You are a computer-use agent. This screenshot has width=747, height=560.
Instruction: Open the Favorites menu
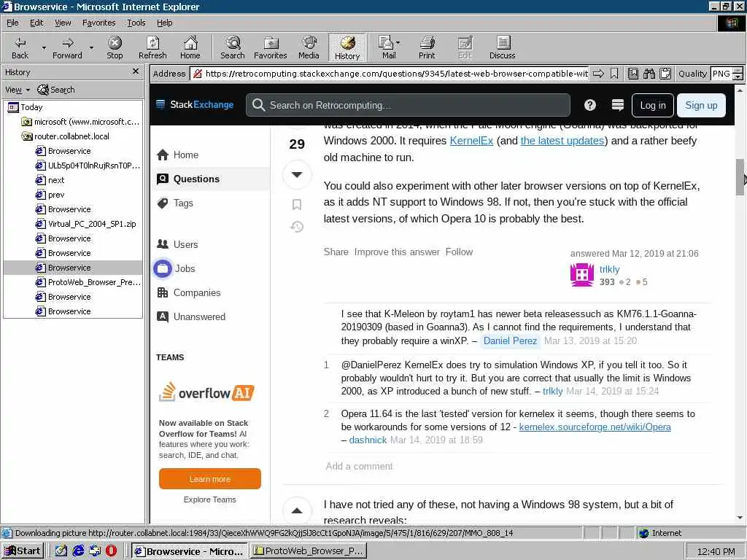[98, 23]
